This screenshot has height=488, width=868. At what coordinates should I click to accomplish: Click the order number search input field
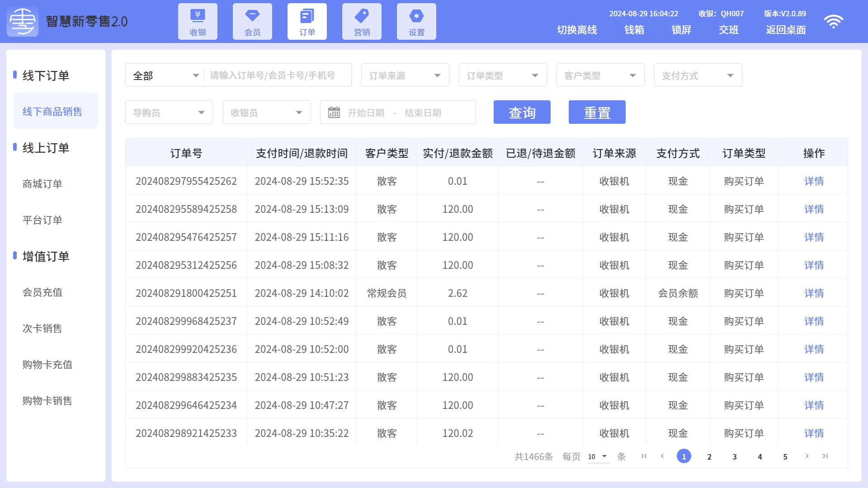click(x=277, y=75)
